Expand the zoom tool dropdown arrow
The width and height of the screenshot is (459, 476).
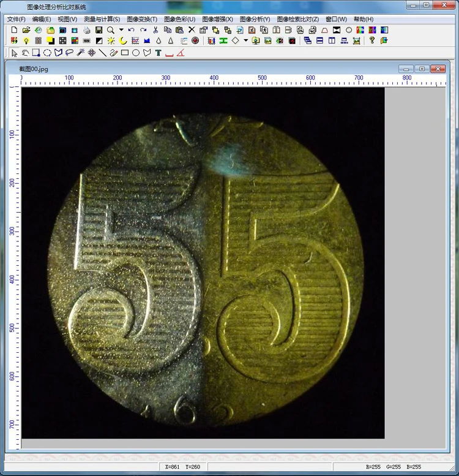click(x=121, y=30)
